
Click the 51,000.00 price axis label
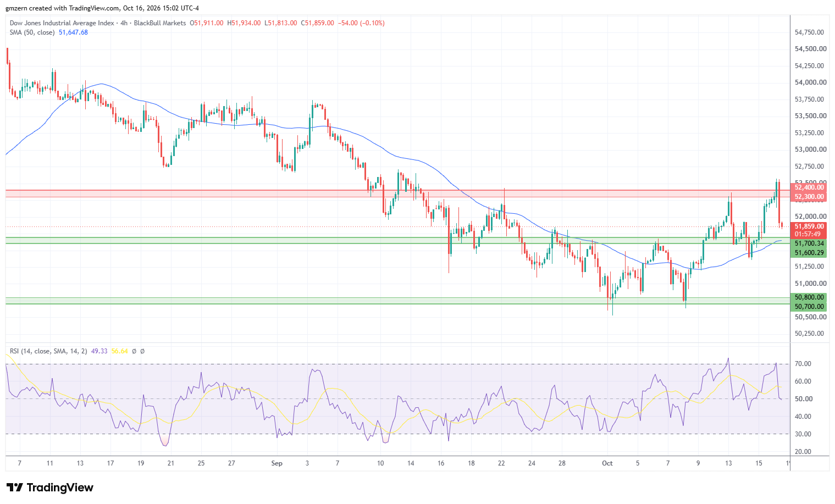[x=810, y=284]
